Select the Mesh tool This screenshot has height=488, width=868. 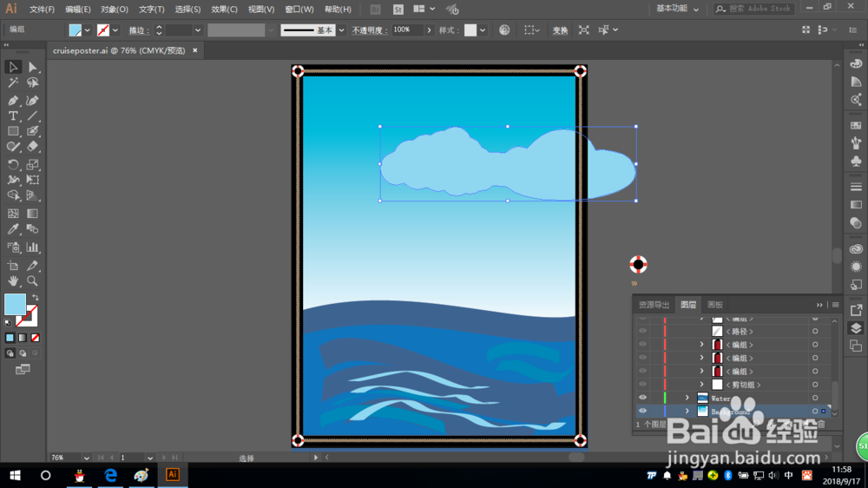point(13,214)
